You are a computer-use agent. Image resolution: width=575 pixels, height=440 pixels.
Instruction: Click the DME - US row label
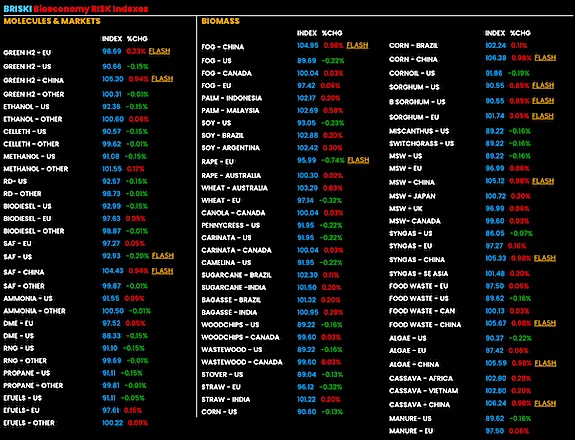(x=18, y=336)
